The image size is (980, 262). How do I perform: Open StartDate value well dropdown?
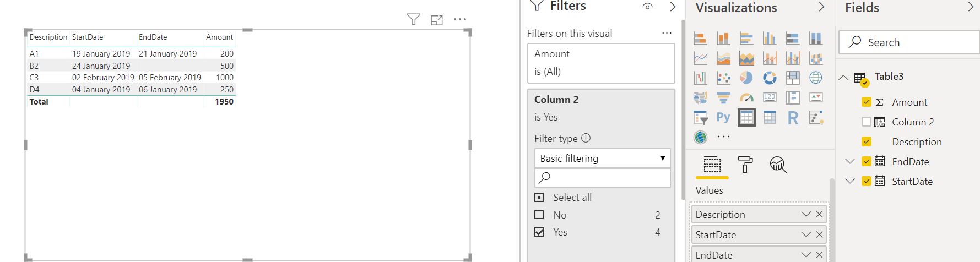pos(806,234)
